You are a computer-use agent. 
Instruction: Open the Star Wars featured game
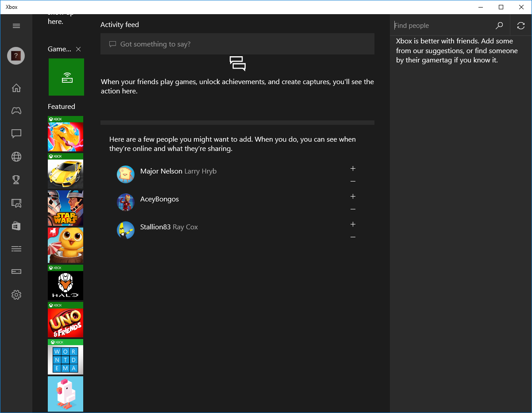[x=66, y=208]
